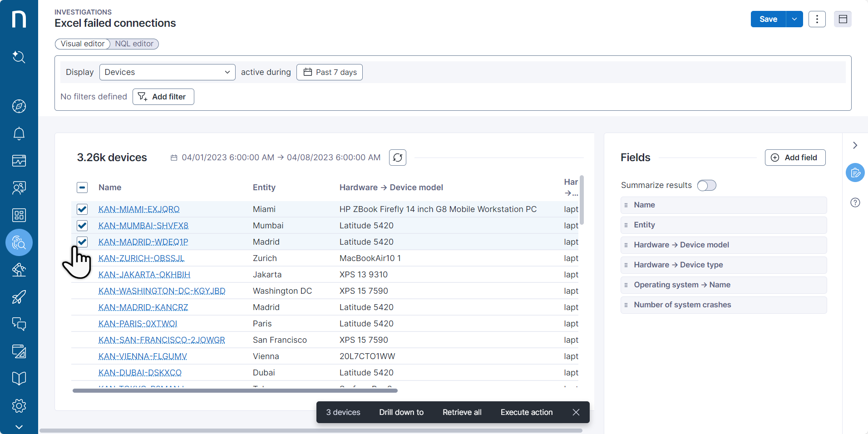Open the Display Devices dropdown
The width and height of the screenshot is (868, 434).
click(x=167, y=72)
